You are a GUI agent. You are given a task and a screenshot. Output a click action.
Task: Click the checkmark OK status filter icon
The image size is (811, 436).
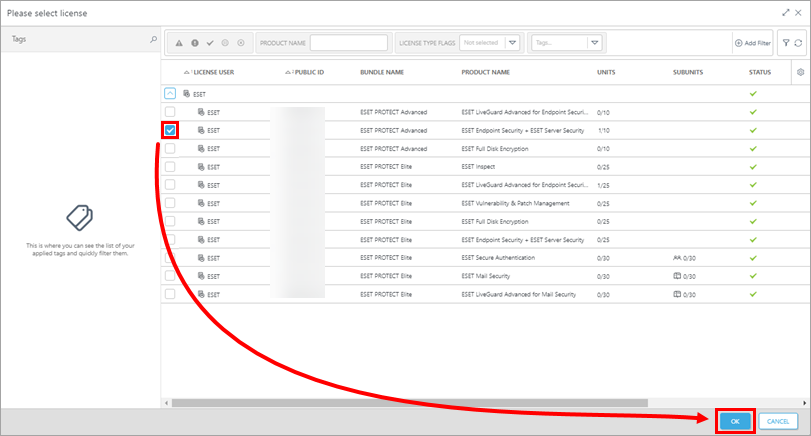(x=210, y=43)
